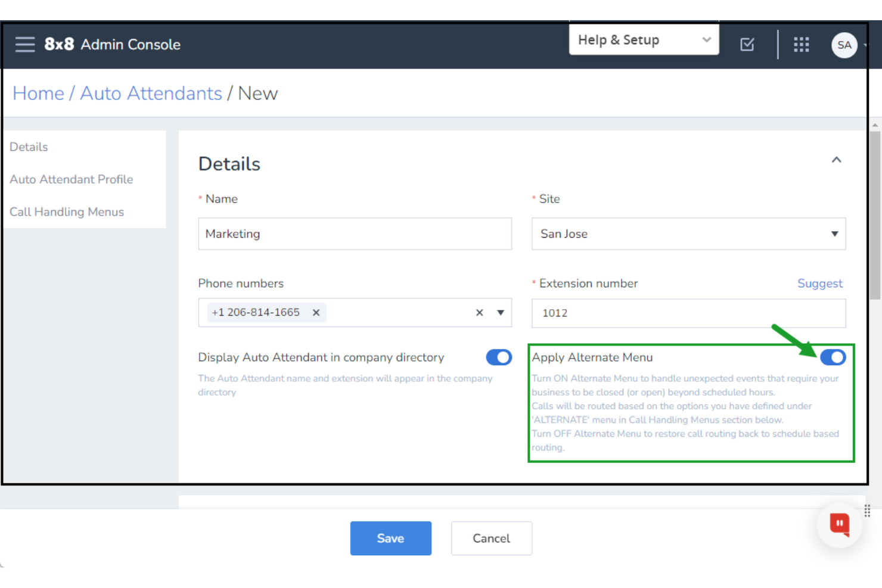Select Call Handling Menus in sidebar
Viewport: 882px width, 588px height.
[x=67, y=211]
